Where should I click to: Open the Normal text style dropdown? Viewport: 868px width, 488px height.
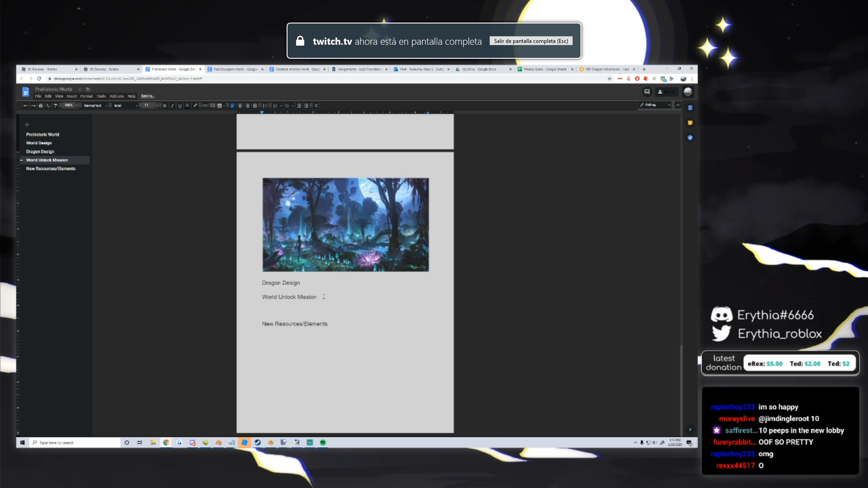95,106
